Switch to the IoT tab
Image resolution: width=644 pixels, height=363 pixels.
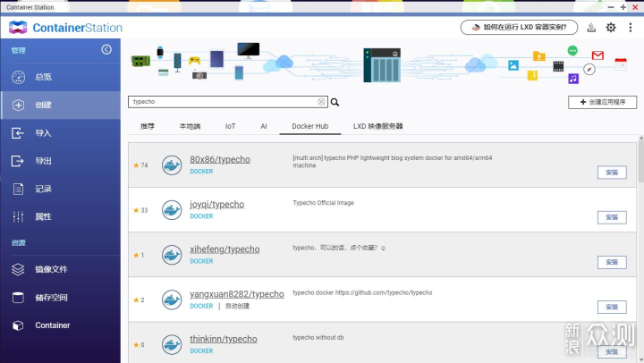pyautogui.click(x=230, y=126)
